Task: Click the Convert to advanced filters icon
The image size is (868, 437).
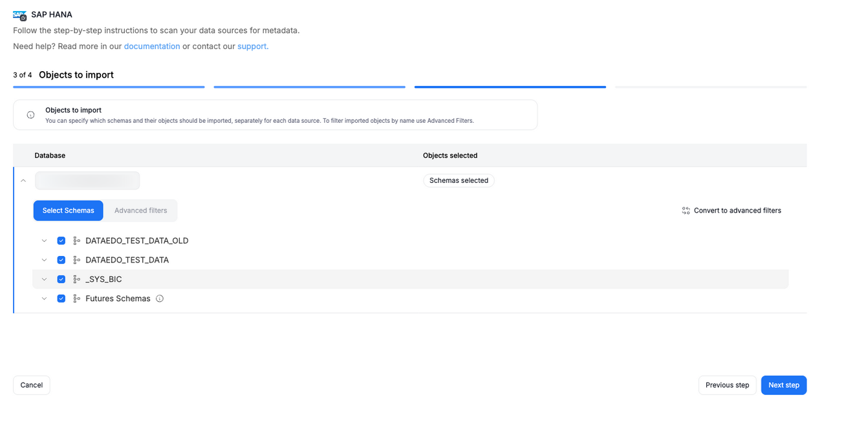Action: 686,211
